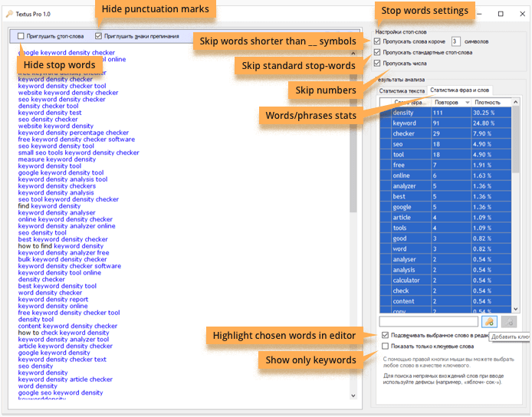The image size is (532, 417).
Task: Click the Textus Pro app icon in title bar
Action: 9,14
